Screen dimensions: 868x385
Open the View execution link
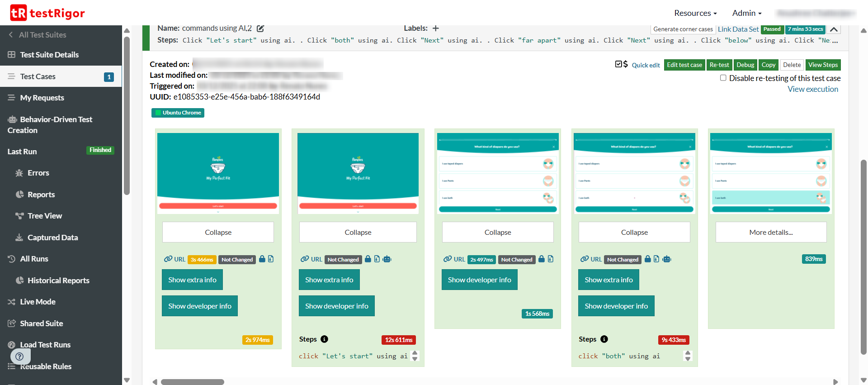click(812, 89)
